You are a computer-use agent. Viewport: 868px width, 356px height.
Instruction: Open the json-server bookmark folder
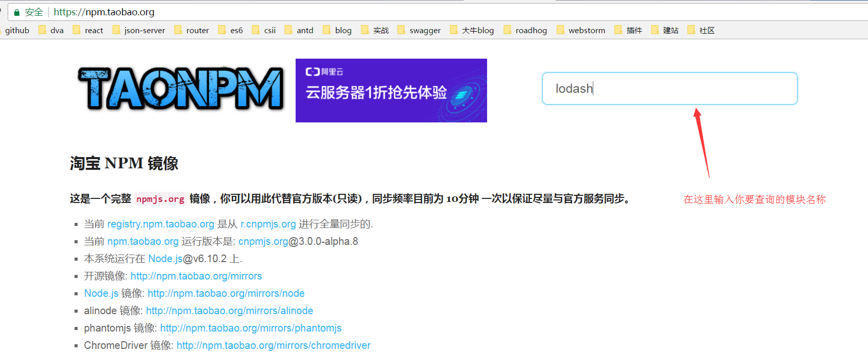(139, 30)
